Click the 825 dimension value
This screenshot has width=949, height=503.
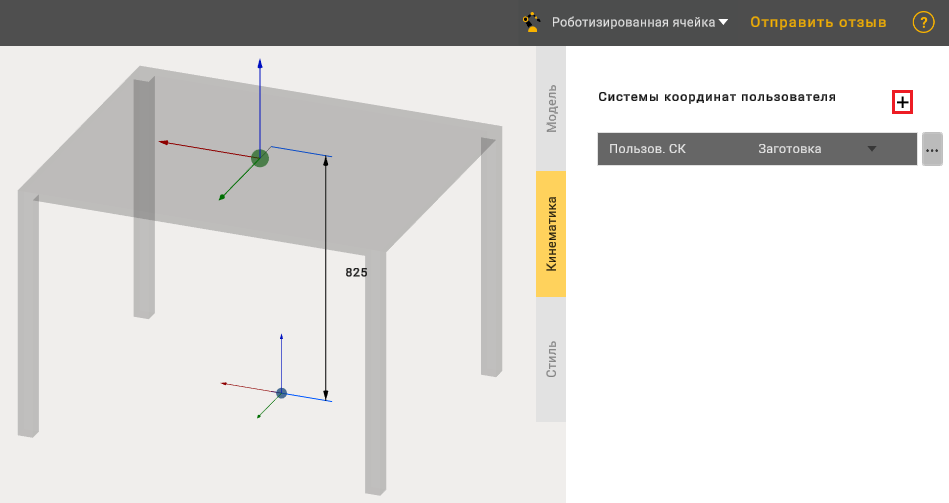click(x=356, y=272)
